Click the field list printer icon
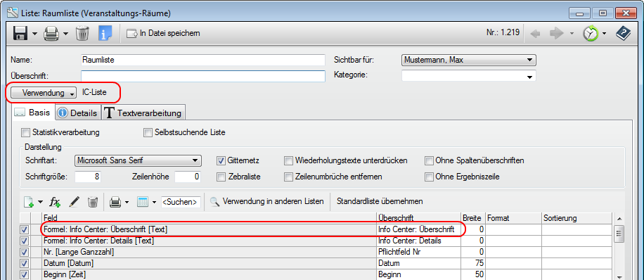The image size is (644, 280). (115, 202)
